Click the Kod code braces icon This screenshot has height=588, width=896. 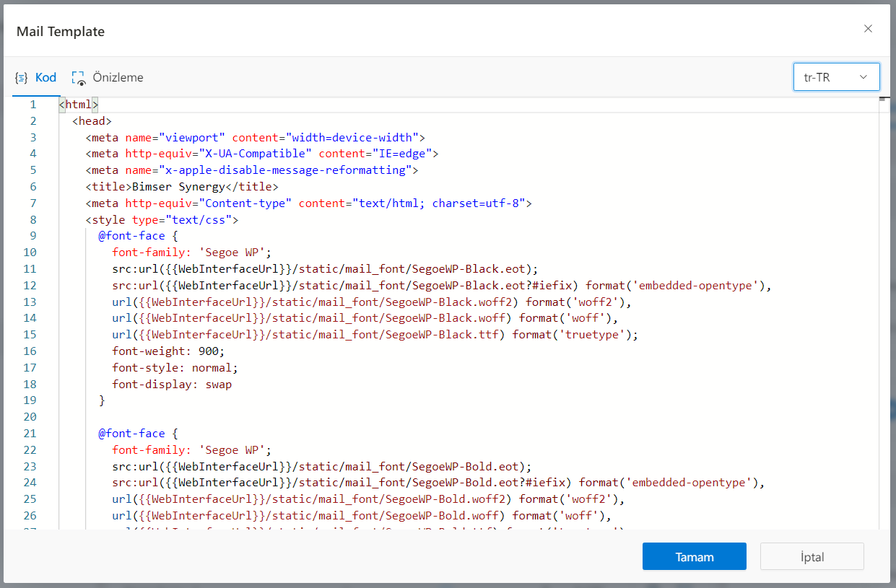point(22,78)
